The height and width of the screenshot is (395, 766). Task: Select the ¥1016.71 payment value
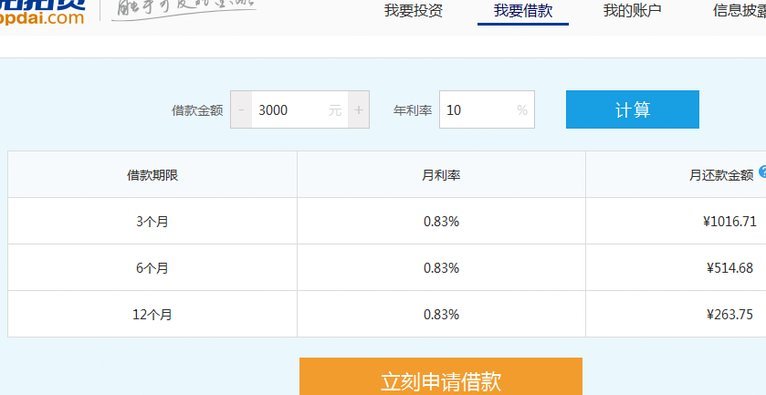730,222
